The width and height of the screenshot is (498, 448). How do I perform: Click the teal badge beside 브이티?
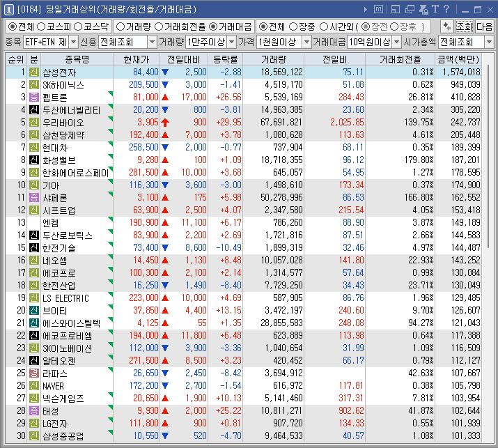tap(34, 311)
